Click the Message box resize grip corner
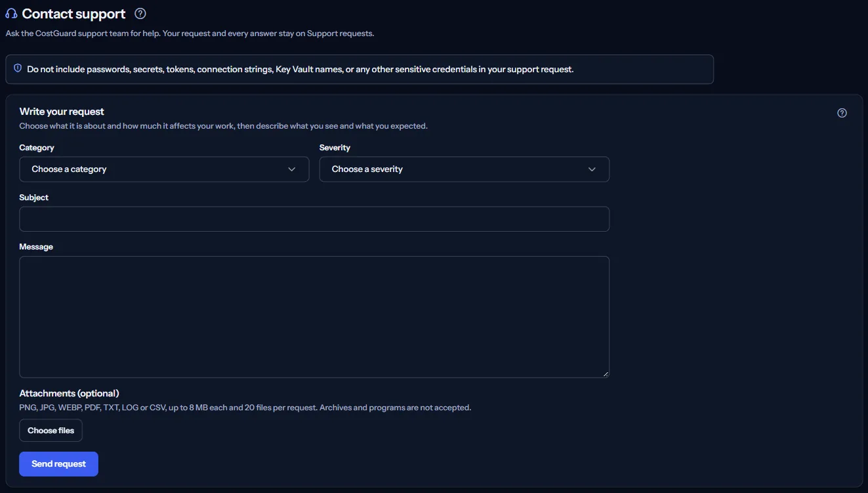 click(605, 374)
